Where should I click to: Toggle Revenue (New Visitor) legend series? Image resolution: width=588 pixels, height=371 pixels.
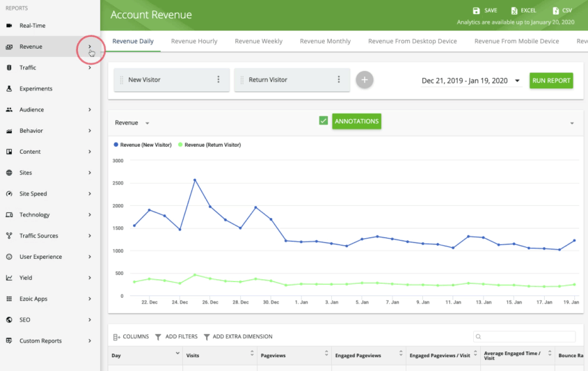coord(143,145)
